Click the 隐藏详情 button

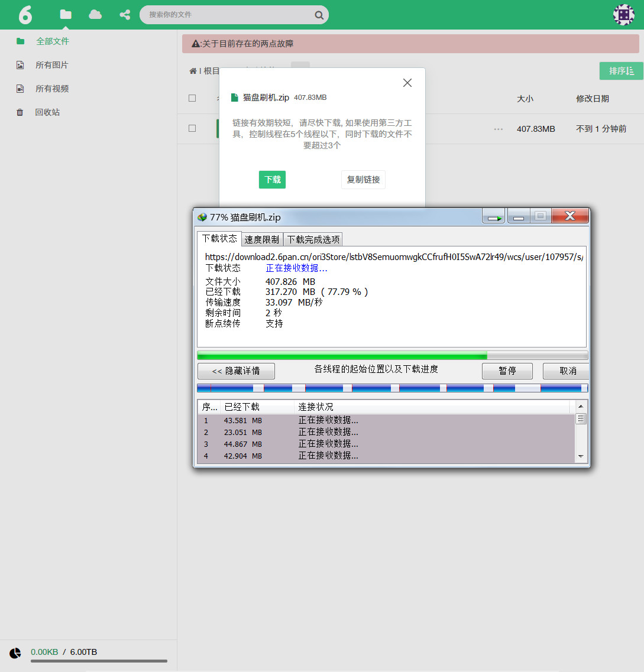click(x=236, y=371)
